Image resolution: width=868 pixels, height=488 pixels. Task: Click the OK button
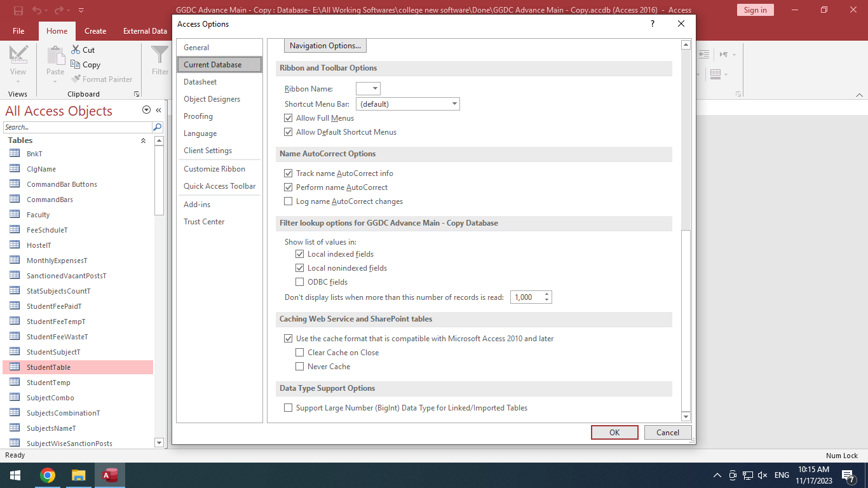614,432
